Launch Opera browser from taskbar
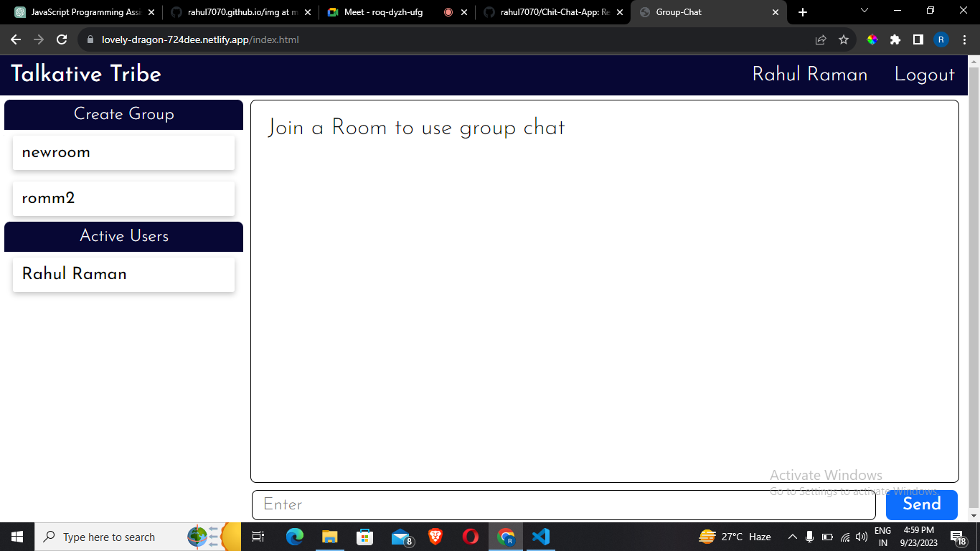Image resolution: width=980 pixels, height=551 pixels. click(x=471, y=537)
